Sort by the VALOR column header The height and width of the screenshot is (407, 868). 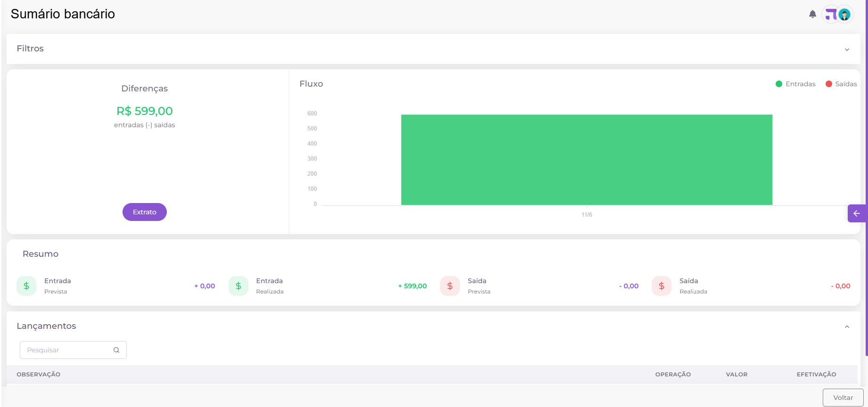click(x=737, y=374)
